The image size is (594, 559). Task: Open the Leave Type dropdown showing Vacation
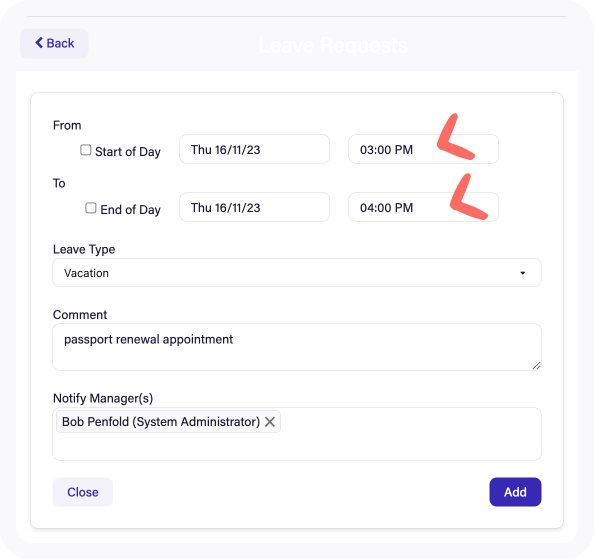tap(297, 273)
